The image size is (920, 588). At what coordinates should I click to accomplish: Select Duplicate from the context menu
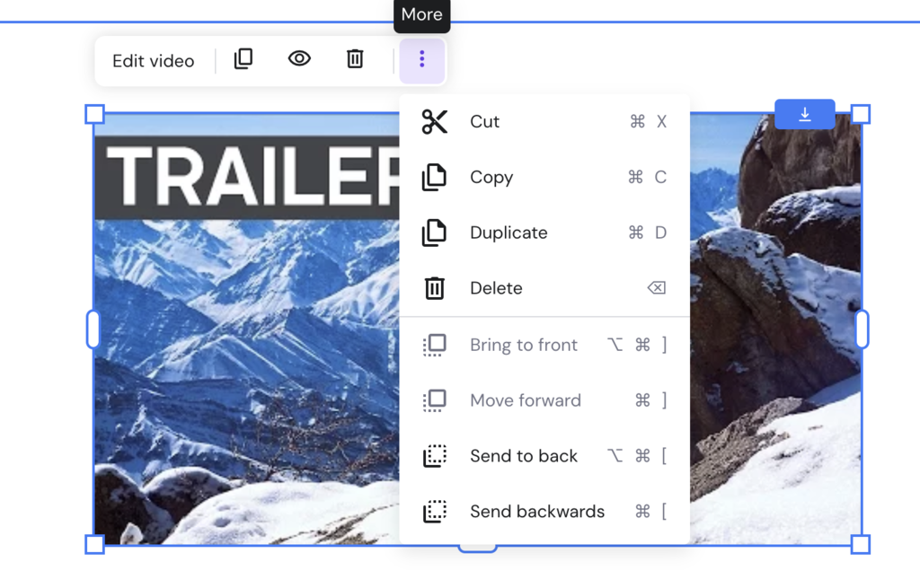coord(508,233)
